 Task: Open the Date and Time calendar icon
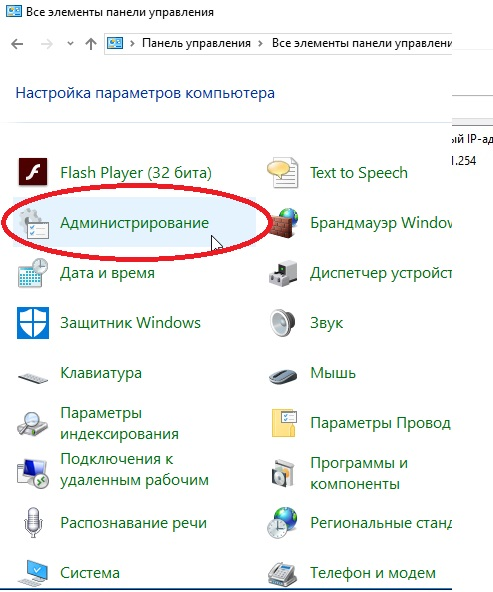(33, 273)
